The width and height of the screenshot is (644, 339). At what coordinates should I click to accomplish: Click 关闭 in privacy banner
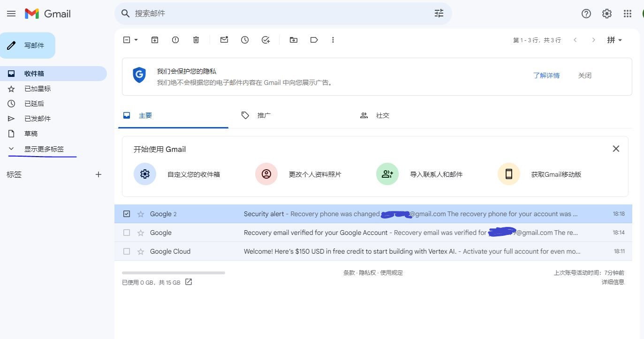pos(585,75)
